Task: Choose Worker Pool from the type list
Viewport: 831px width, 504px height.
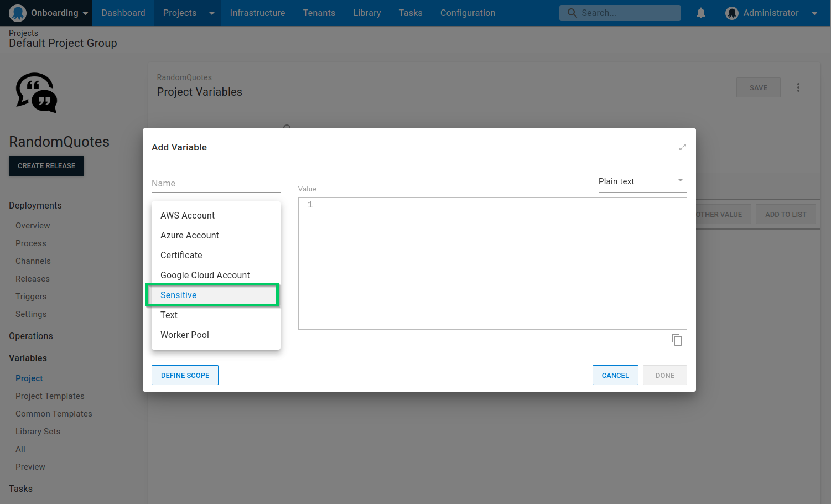Action: click(x=185, y=335)
